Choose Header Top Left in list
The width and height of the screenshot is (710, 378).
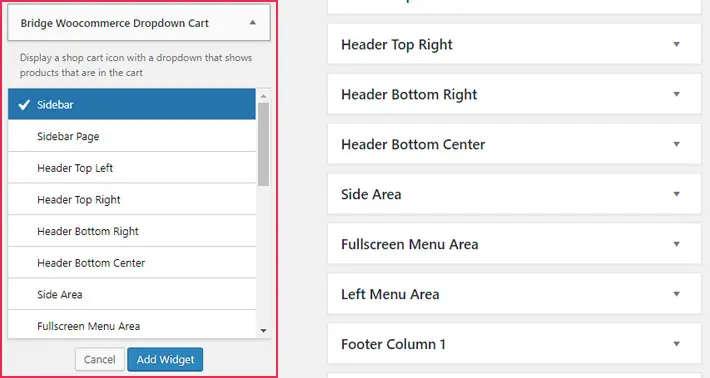tap(132, 167)
